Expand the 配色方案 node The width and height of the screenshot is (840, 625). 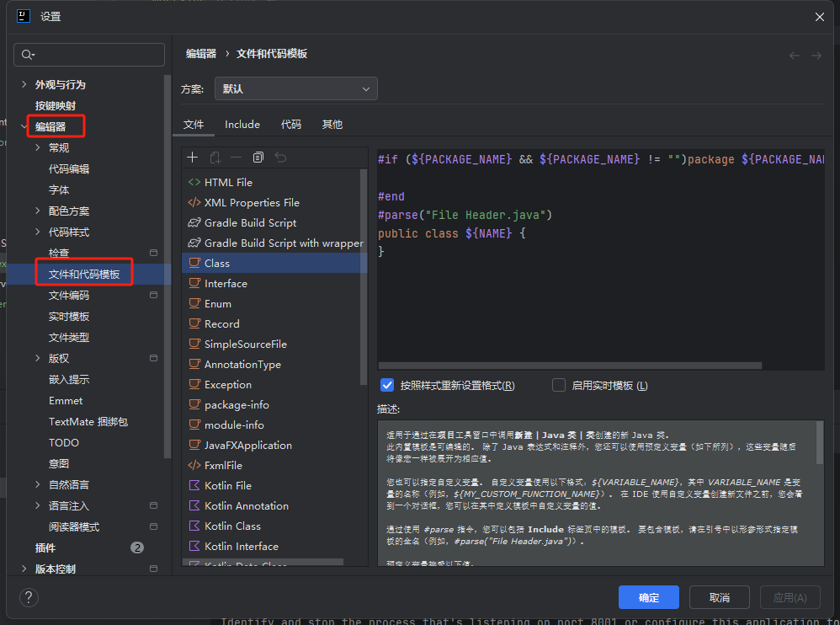[38, 211]
